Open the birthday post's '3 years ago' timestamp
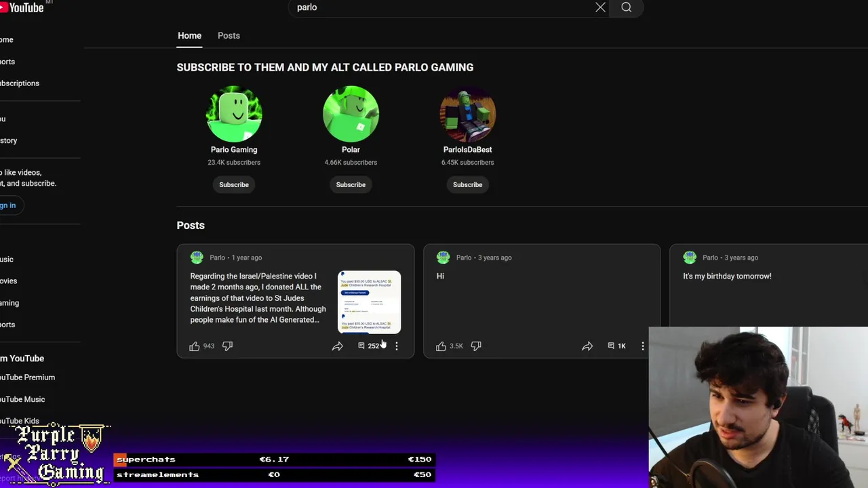The image size is (868, 488). (x=741, y=258)
